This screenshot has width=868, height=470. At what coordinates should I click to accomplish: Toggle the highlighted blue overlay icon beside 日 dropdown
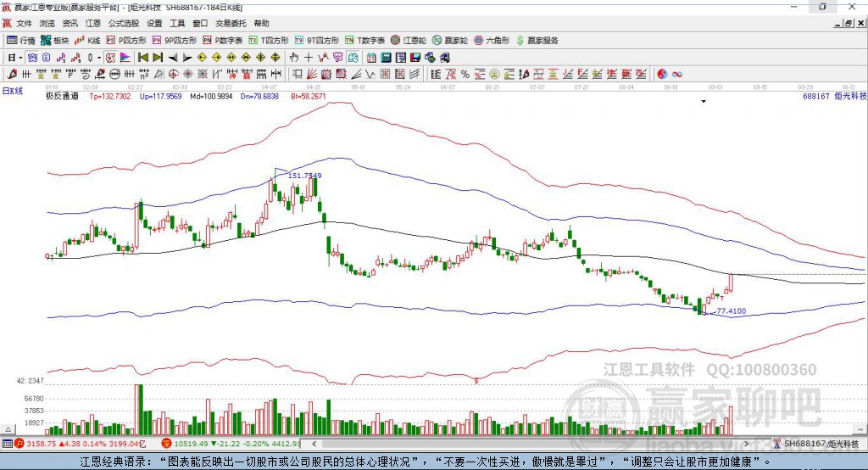coord(33,58)
